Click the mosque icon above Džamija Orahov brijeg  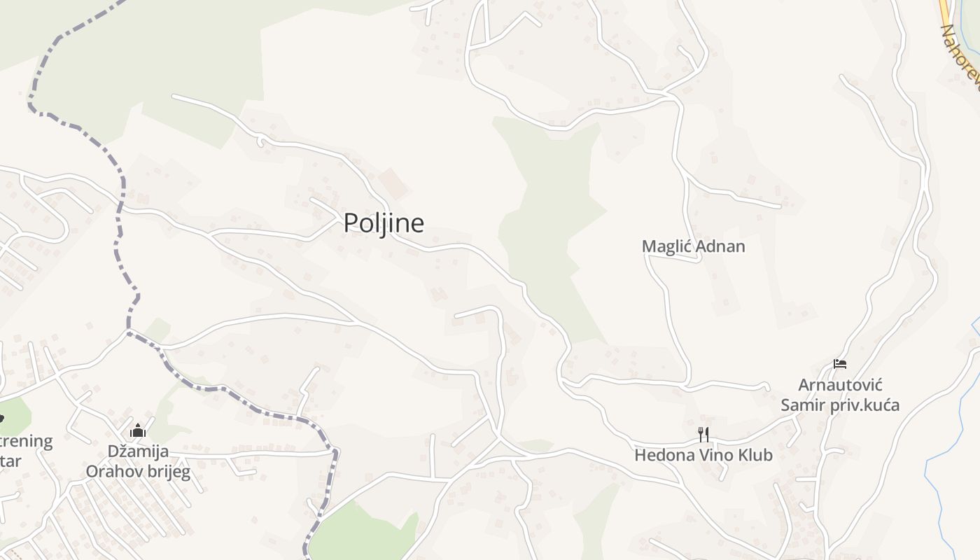(138, 430)
